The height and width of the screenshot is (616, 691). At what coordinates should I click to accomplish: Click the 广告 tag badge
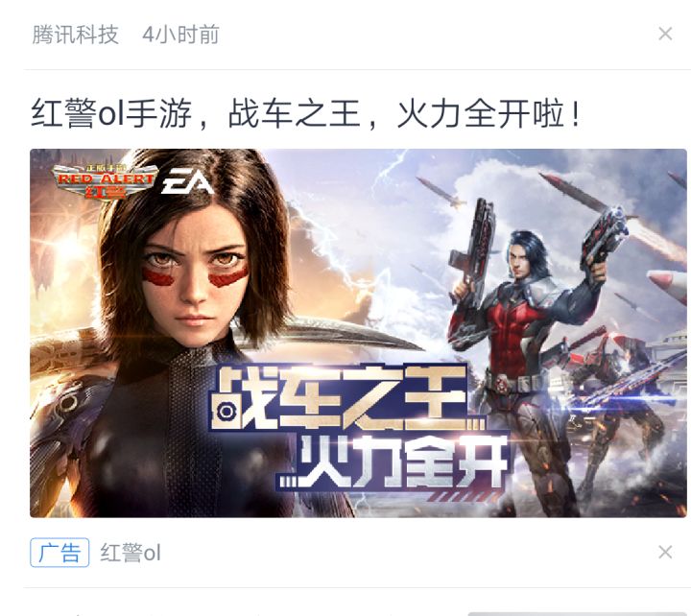pos(60,553)
